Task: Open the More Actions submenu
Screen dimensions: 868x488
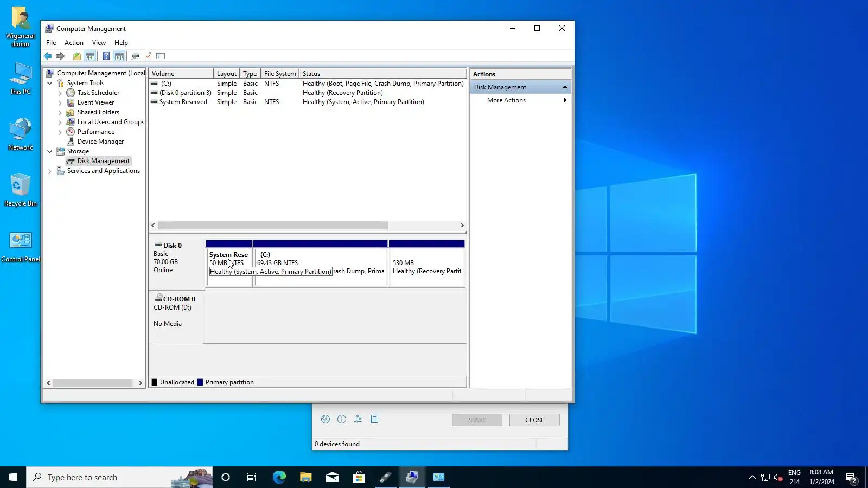Action: [x=520, y=100]
